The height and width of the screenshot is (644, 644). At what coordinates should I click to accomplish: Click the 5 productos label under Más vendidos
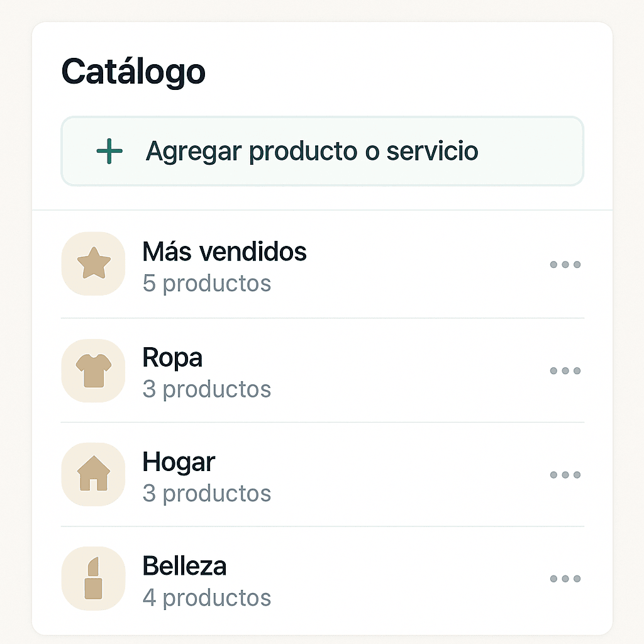207,283
